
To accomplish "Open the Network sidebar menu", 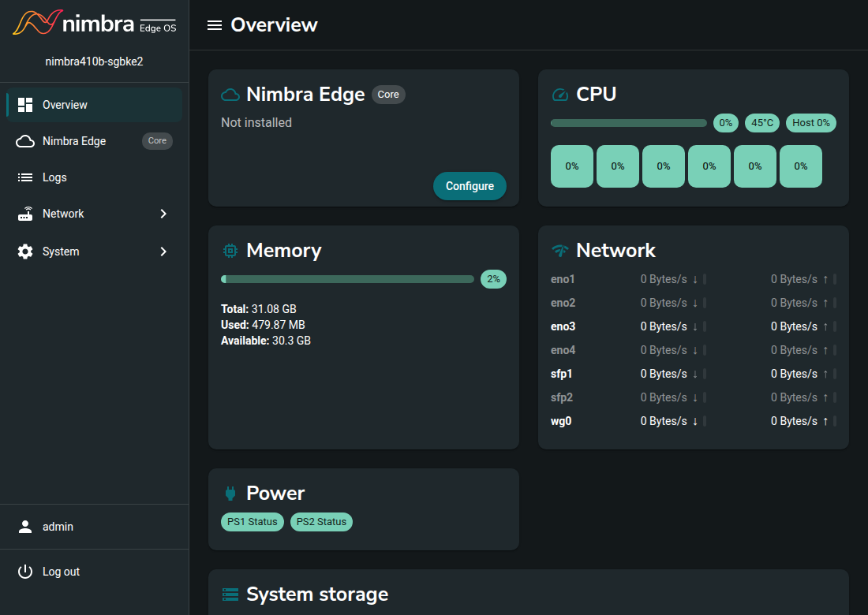I will (94, 214).
